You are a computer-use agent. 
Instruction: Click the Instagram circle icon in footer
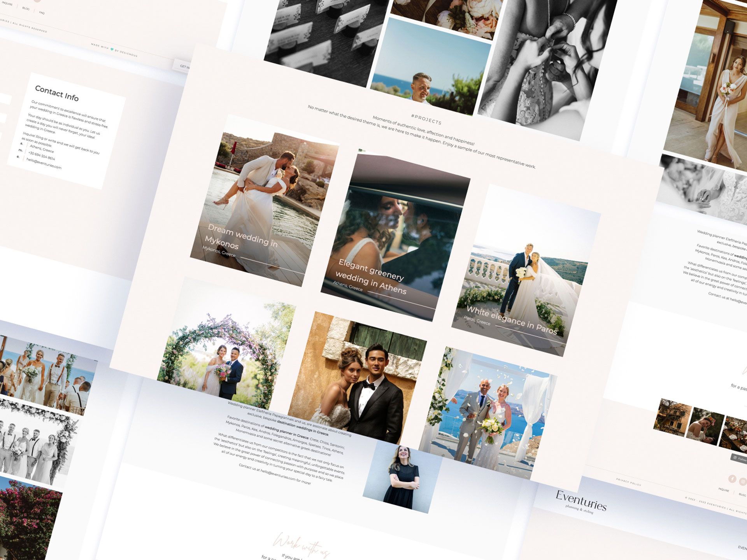coord(743,481)
